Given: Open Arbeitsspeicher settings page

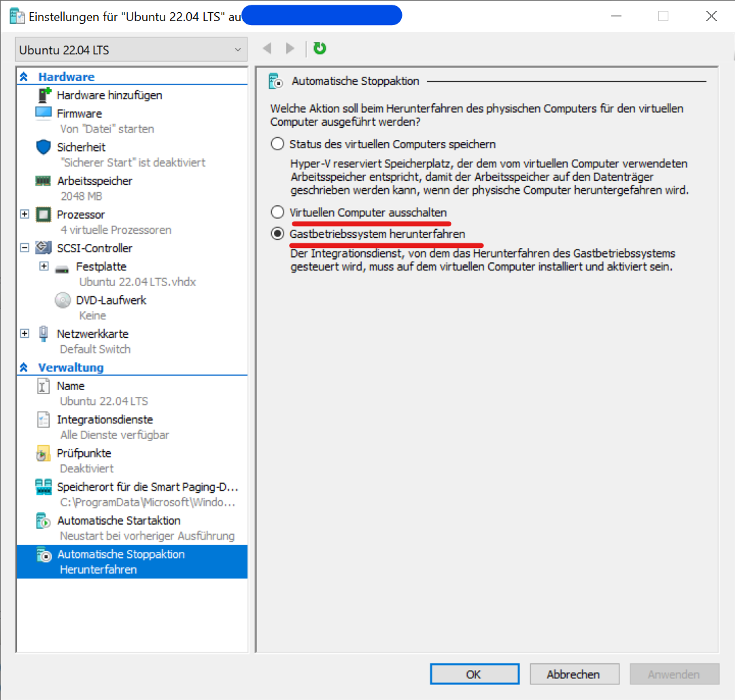Looking at the screenshot, I should [95, 181].
